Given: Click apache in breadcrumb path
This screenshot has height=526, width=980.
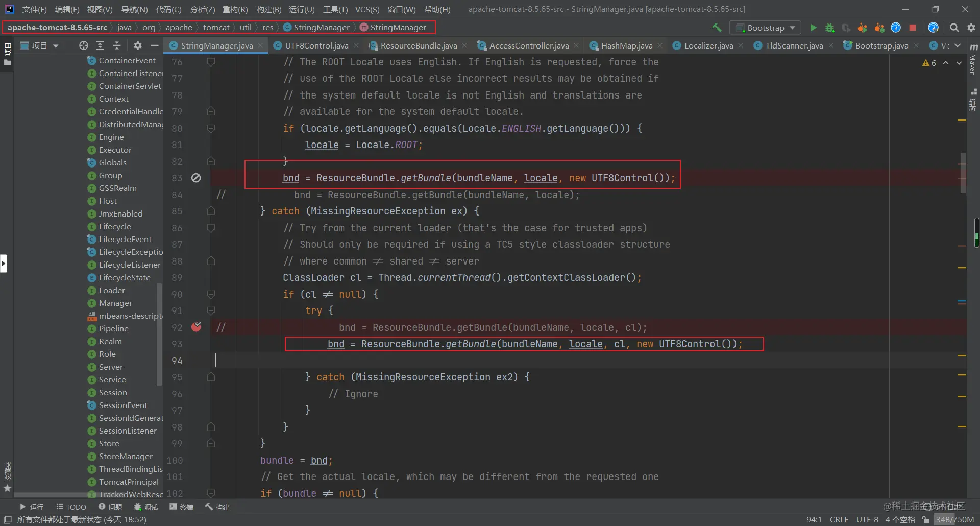Looking at the screenshot, I should (x=179, y=28).
